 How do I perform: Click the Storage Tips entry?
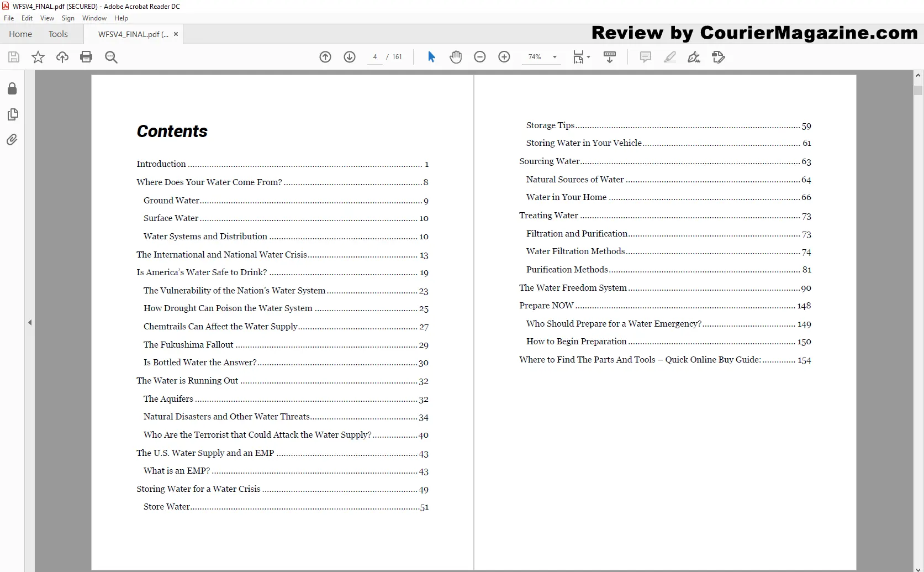[x=669, y=125]
